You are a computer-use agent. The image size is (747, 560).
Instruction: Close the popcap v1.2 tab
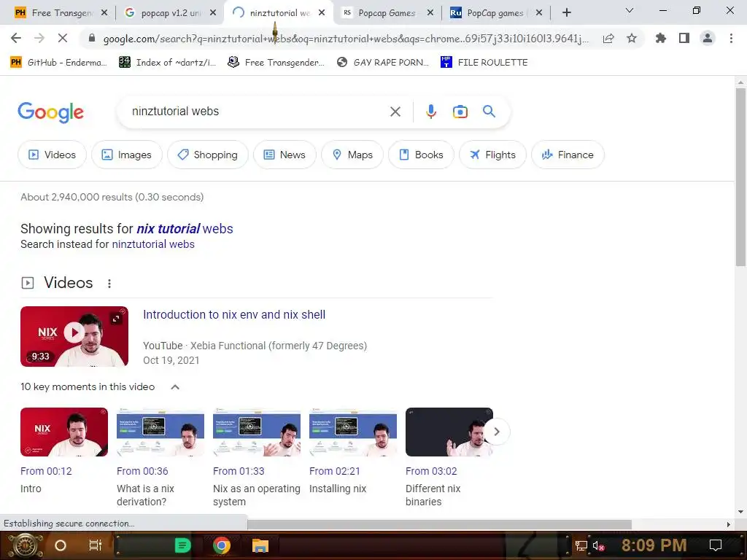click(x=214, y=13)
